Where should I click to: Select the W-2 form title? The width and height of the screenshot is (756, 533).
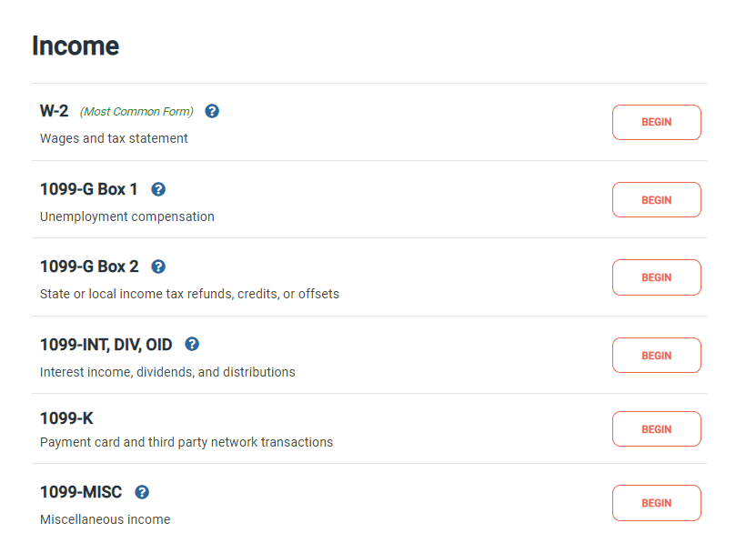pyautogui.click(x=54, y=110)
